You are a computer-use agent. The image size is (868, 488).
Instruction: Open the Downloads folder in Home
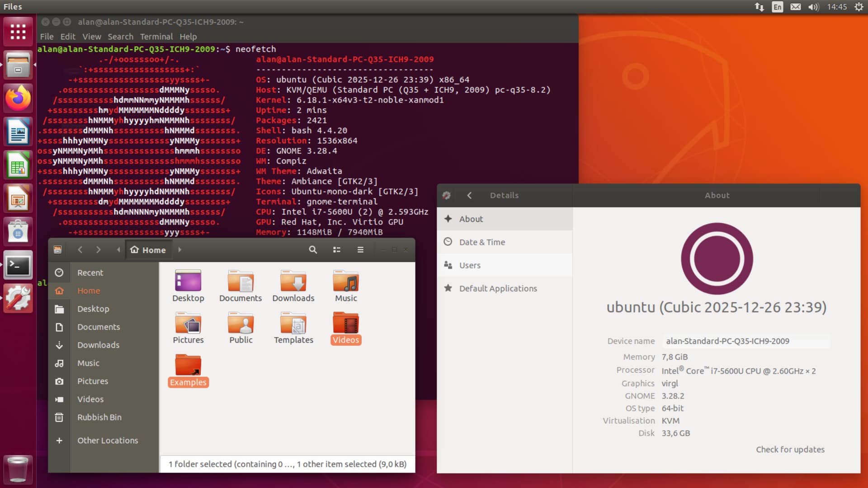(293, 282)
